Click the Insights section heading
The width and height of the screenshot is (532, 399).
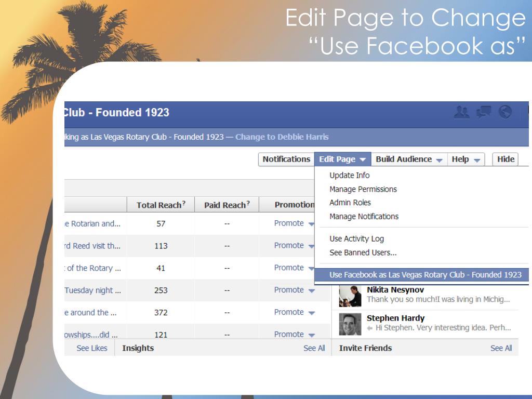click(x=138, y=348)
